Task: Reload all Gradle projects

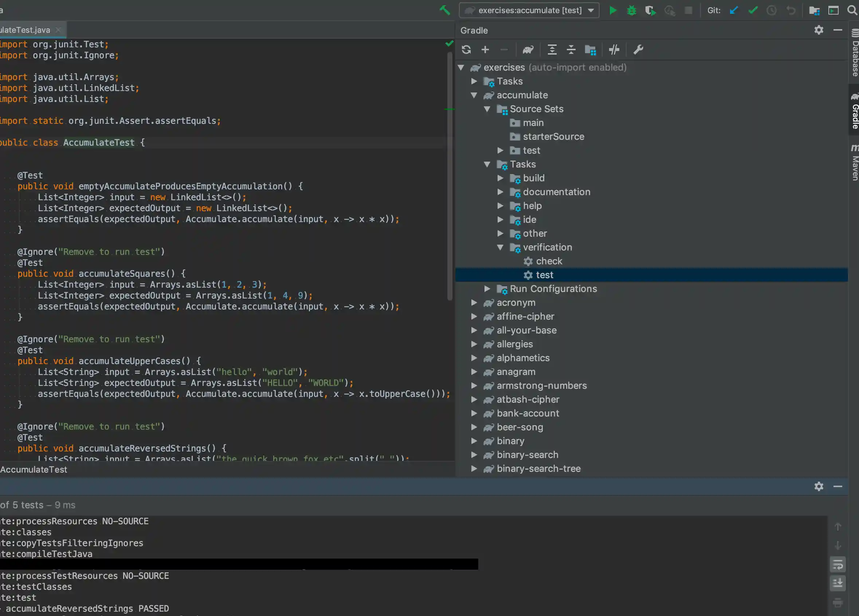Action: [x=466, y=50]
